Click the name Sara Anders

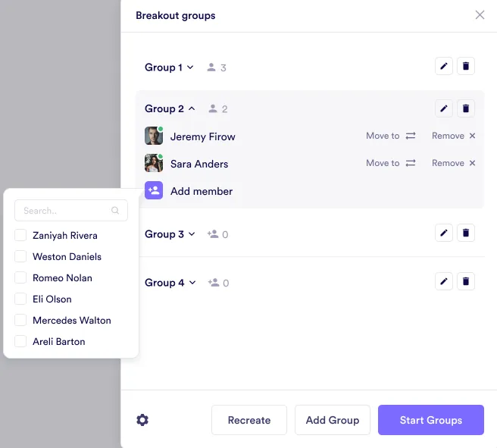pos(199,164)
